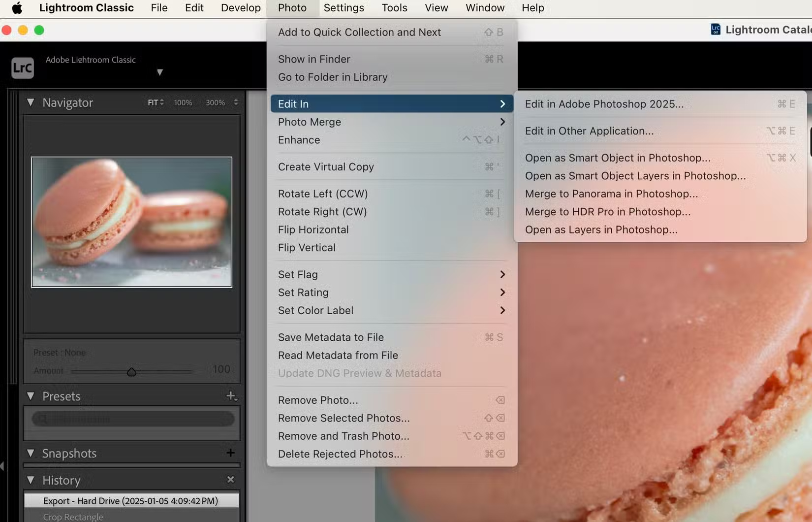
Task: Add a new preset with the plus icon
Action: pyautogui.click(x=231, y=395)
